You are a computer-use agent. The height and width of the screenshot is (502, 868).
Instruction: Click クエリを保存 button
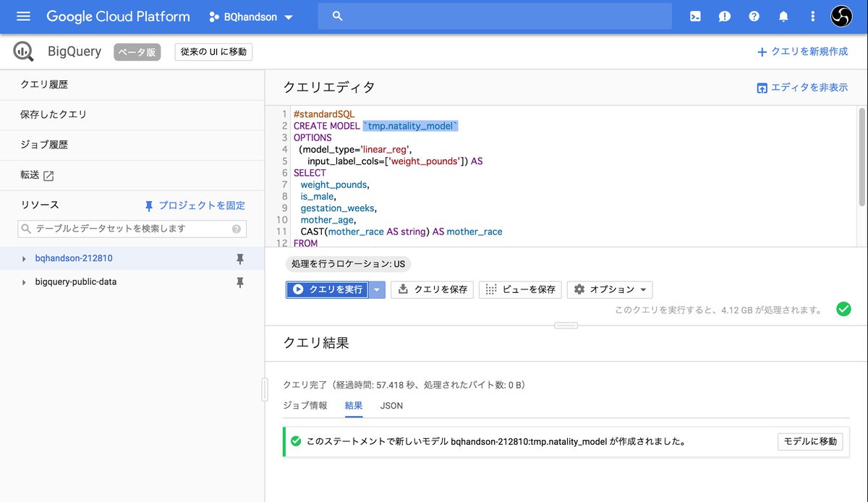(433, 289)
